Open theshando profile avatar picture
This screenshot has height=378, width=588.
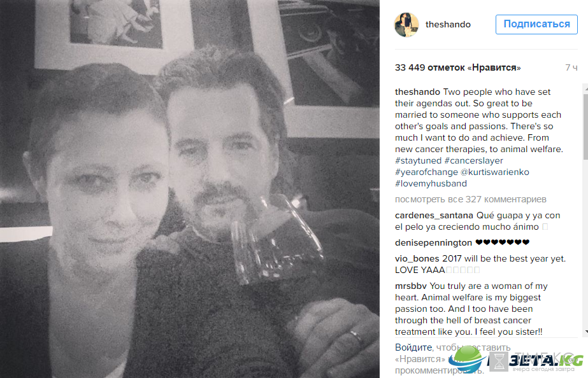(406, 25)
